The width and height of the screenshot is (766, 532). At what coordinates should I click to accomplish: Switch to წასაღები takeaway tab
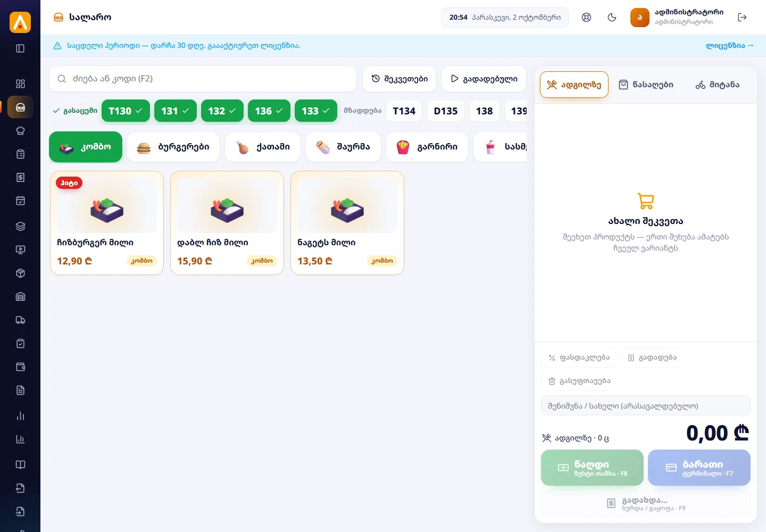click(646, 85)
